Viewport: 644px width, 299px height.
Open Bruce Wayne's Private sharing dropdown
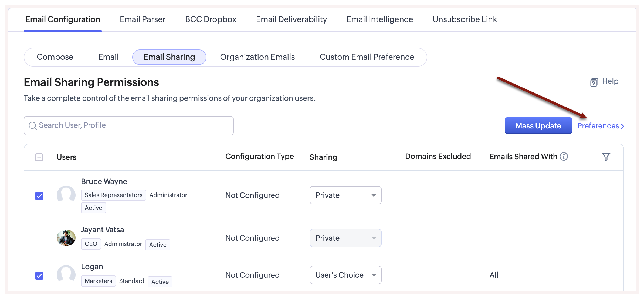click(x=345, y=195)
